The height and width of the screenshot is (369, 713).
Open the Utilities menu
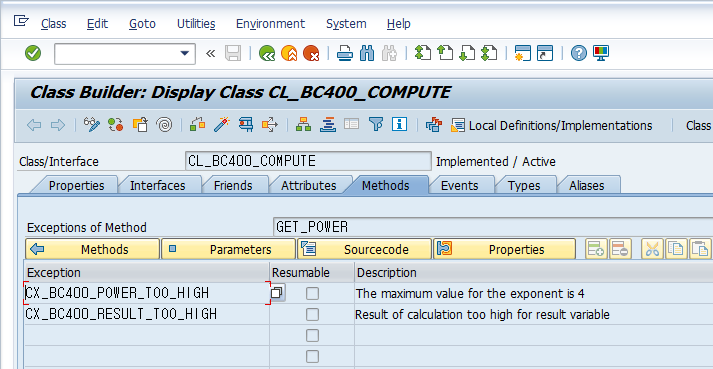[196, 24]
